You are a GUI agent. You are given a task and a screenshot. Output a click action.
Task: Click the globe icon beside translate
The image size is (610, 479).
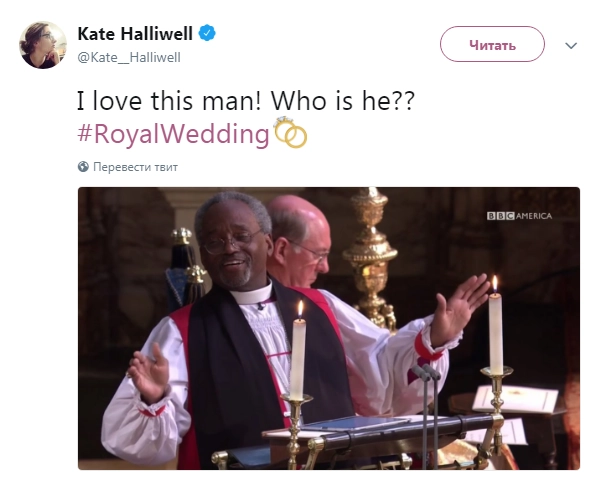(83, 167)
